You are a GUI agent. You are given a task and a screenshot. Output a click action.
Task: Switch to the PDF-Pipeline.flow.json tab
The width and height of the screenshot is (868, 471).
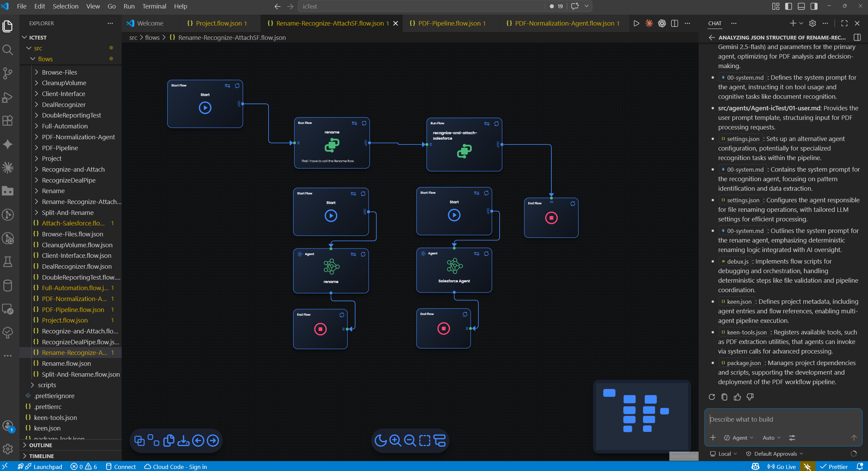[451, 23]
